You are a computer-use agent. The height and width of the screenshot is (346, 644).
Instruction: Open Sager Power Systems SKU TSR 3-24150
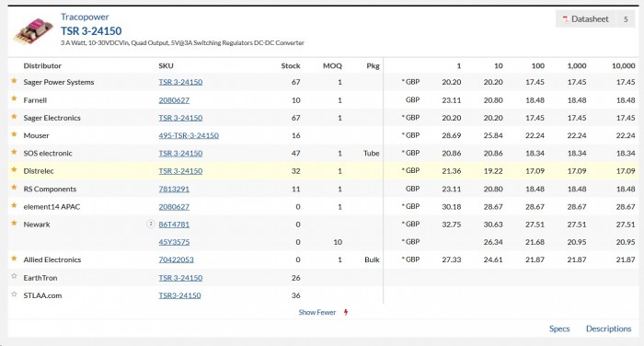pos(180,82)
